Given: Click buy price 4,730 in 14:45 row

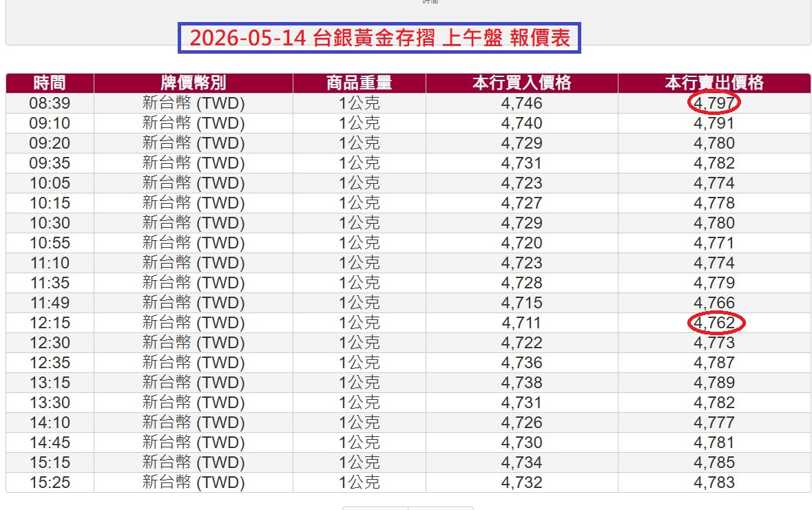Looking at the screenshot, I should tap(522, 443).
